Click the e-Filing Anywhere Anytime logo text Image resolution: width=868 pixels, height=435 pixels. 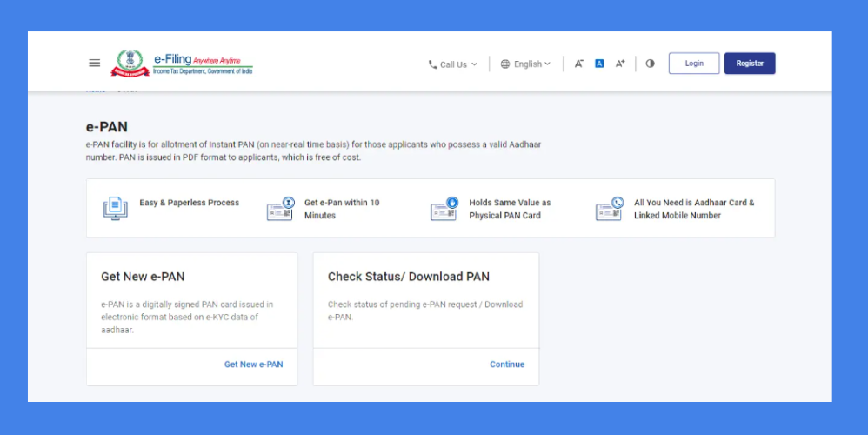click(203, 64)
